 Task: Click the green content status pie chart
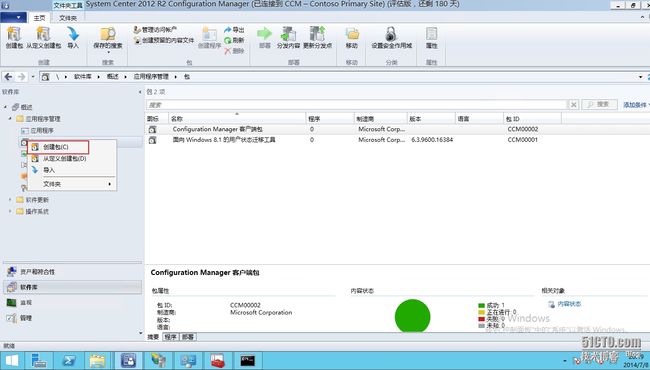[x=412, y=317]
